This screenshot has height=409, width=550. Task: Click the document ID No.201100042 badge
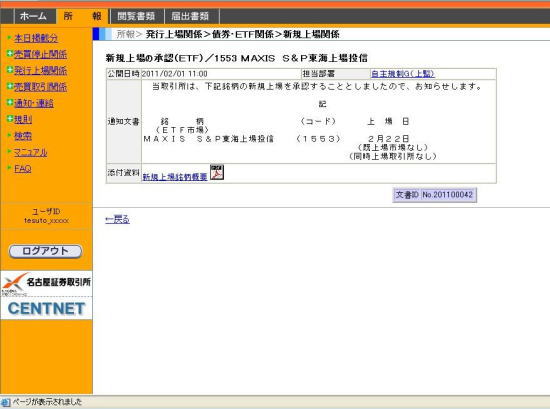(x=435, y=195)
